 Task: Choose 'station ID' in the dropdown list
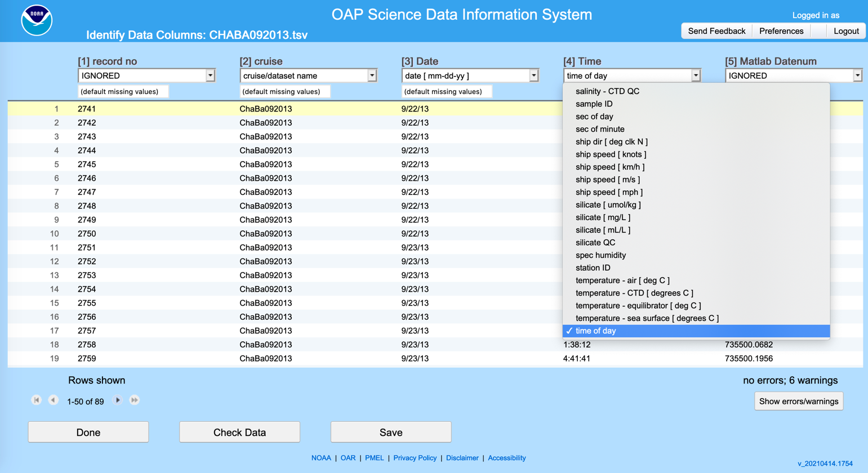(593, 268)
